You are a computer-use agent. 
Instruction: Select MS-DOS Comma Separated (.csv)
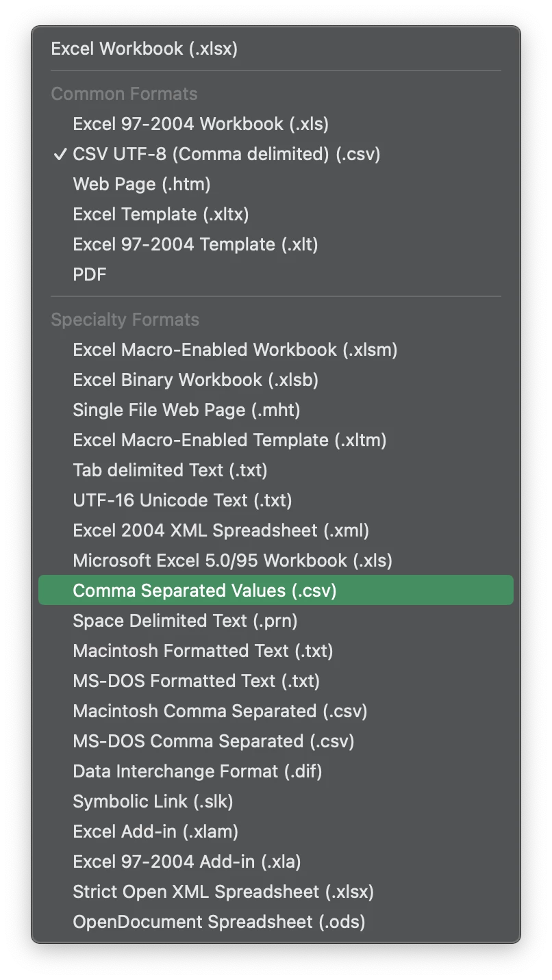(276, 741)
